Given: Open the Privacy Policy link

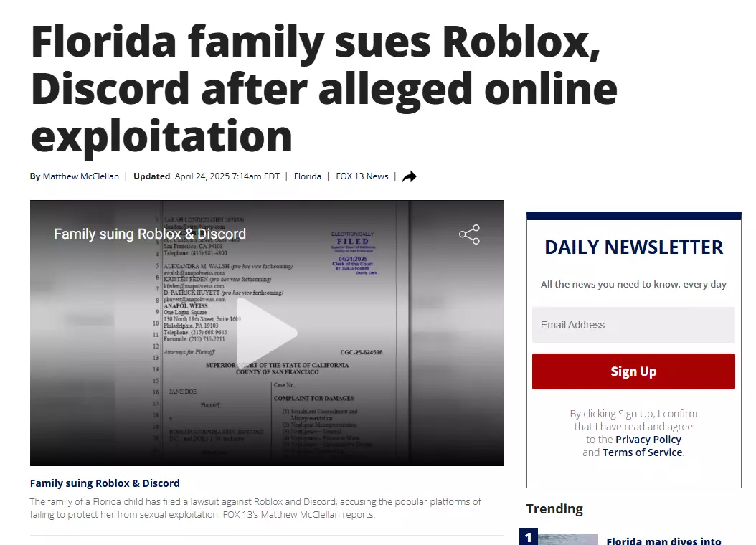Looking at the screenshot, I should click(x=648, y=440).
